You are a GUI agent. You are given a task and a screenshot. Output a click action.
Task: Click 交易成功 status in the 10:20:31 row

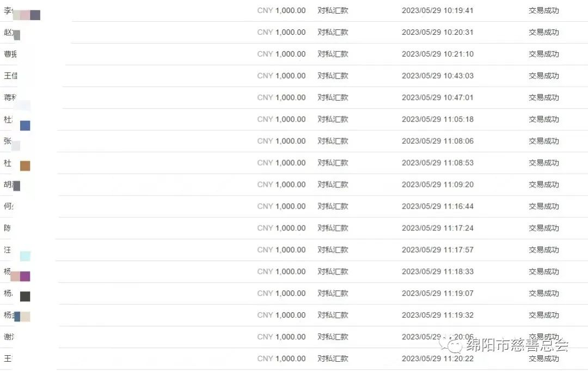[543, 32]
